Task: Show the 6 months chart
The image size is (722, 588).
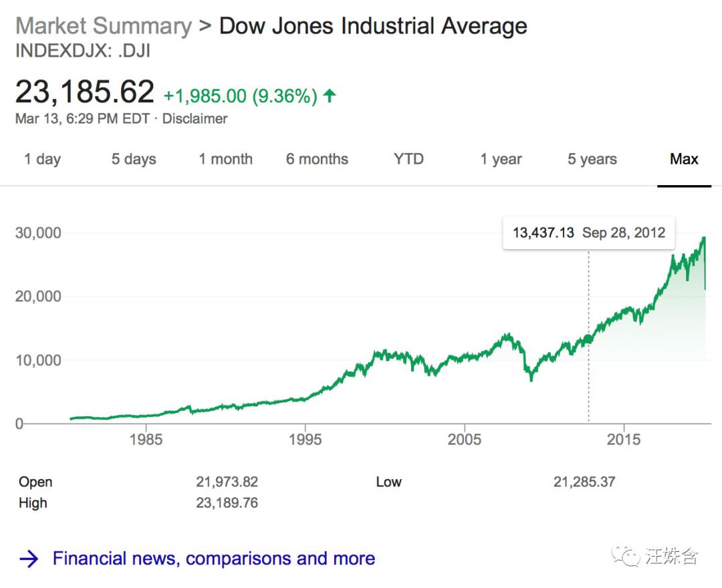Action: click(x=317, y=159)
